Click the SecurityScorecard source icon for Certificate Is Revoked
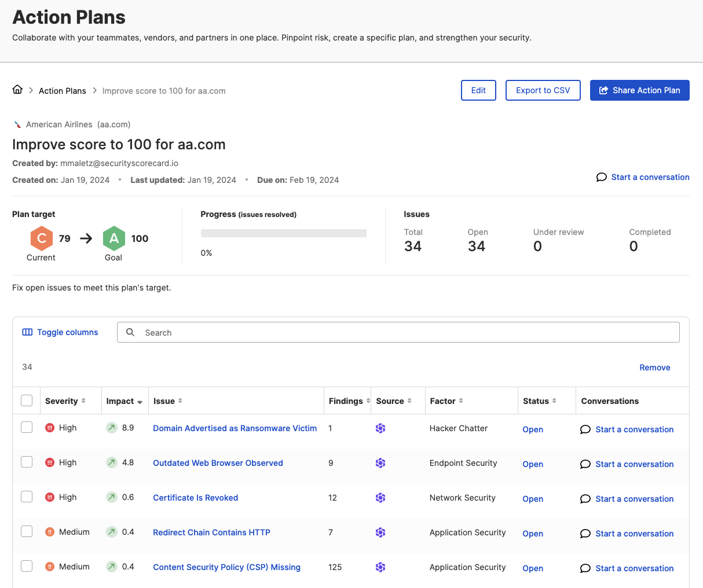The height and width of the screenshot is (588, 703). (x=380, y=498)
